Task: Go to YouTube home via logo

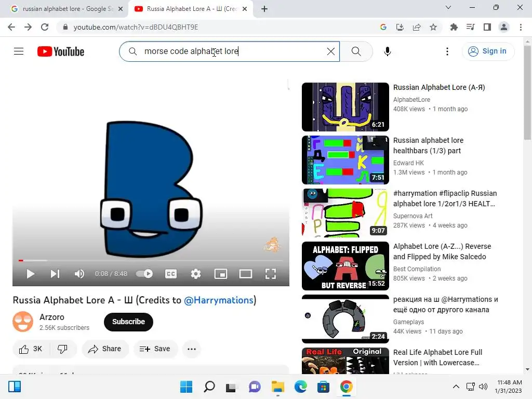Action: tap(61, 51)
